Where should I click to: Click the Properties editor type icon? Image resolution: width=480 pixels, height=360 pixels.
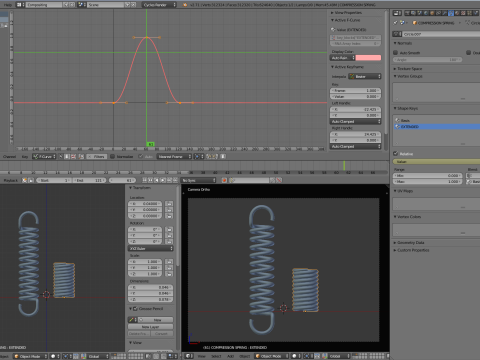397,13
